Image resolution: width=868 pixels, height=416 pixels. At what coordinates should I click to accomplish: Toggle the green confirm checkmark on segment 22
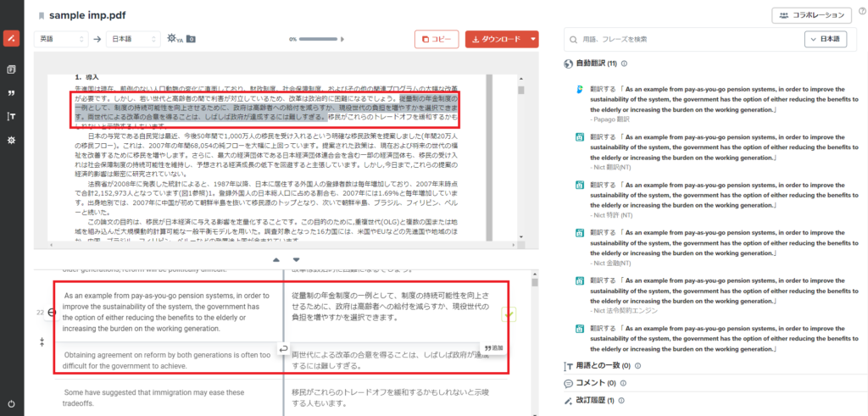[509, 314]
